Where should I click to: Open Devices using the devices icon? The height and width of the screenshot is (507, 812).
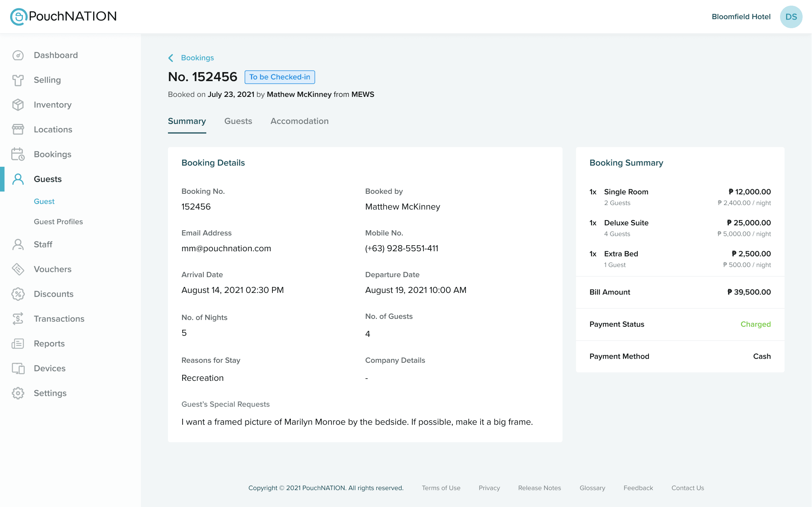click(18, 368)
